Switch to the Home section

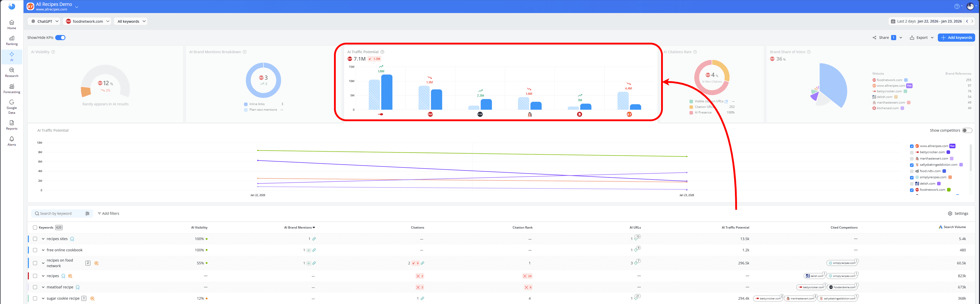click(x=11, y=24)
